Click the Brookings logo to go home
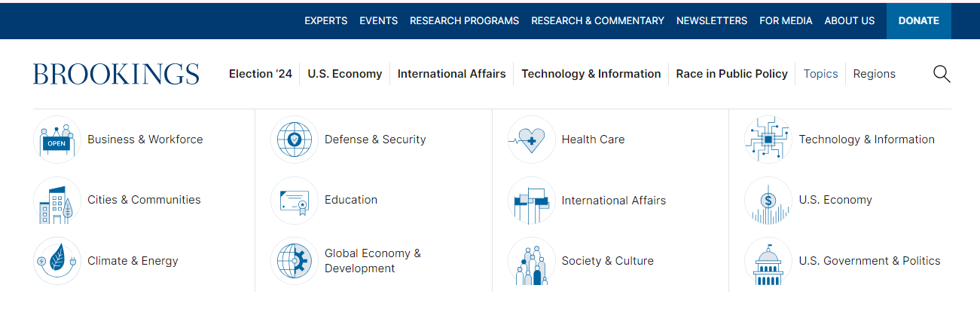Screen dimensions: 980x322 [116, 74]
